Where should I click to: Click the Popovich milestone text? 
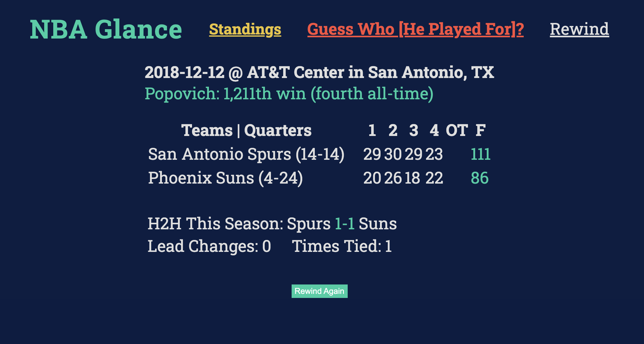click(289, 93)
